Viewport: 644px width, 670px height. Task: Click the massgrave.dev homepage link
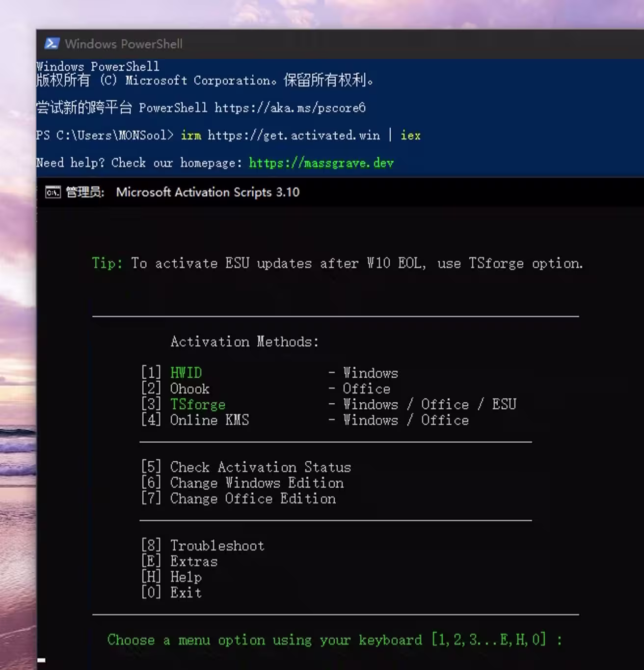tap(321, 163)
